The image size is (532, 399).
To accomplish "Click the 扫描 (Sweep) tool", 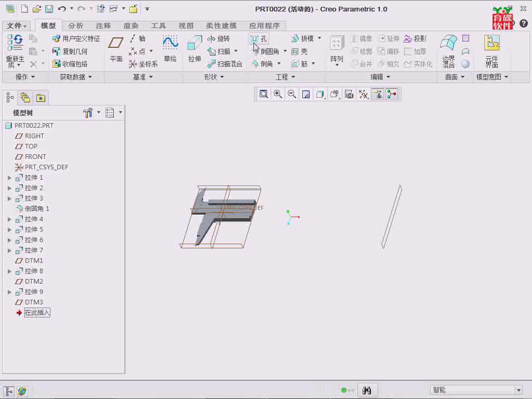I will coord(219,51).
